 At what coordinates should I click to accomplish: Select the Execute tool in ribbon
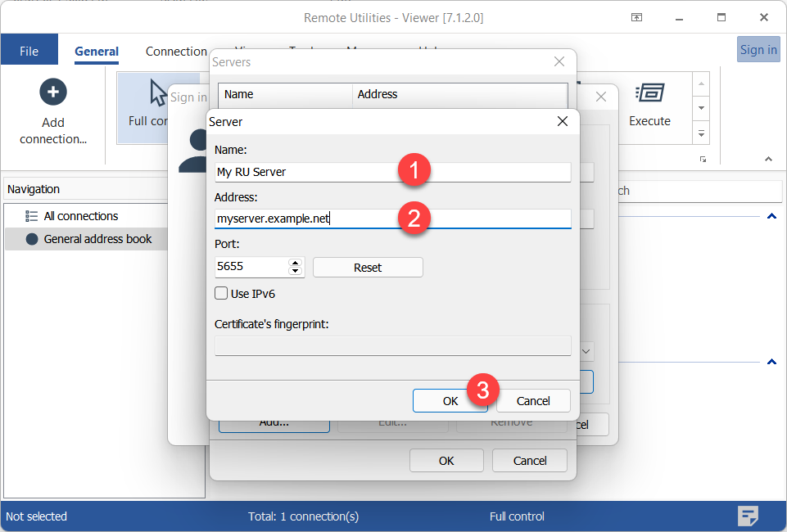coord(649,104)
